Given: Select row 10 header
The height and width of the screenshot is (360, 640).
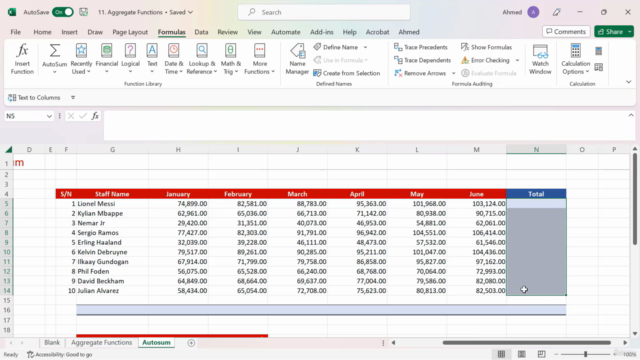Looking at the screenshot, I should [7, 252].
